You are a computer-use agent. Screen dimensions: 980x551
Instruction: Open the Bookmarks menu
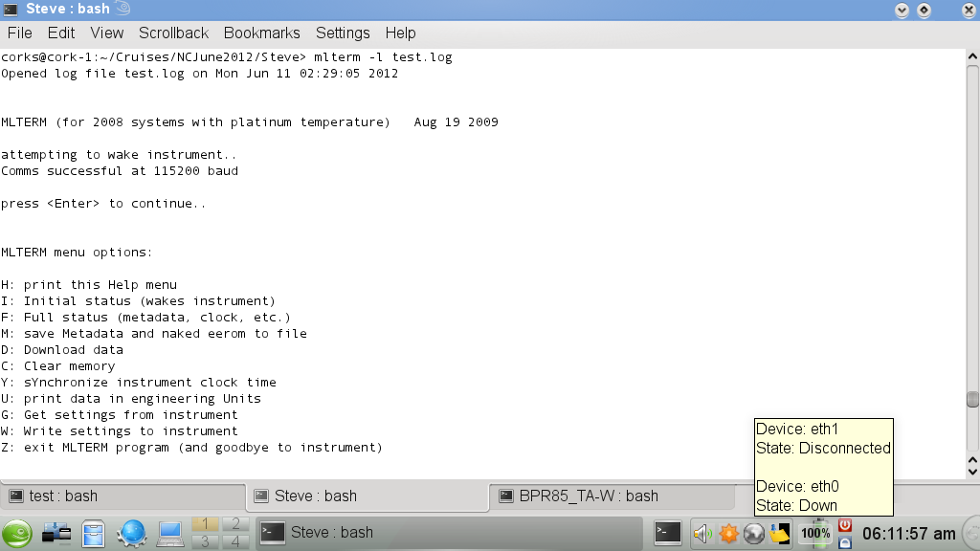pos(261,33)
